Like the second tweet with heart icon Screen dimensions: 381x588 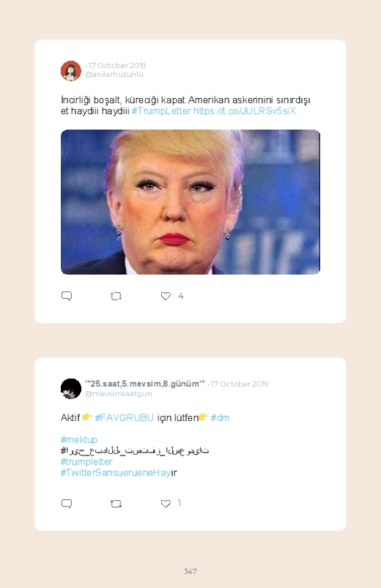tap(166, 503)
